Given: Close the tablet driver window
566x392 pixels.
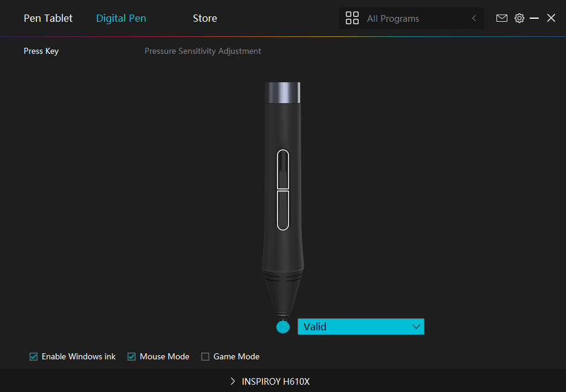Looking at the screenshot, I should 551,18.
